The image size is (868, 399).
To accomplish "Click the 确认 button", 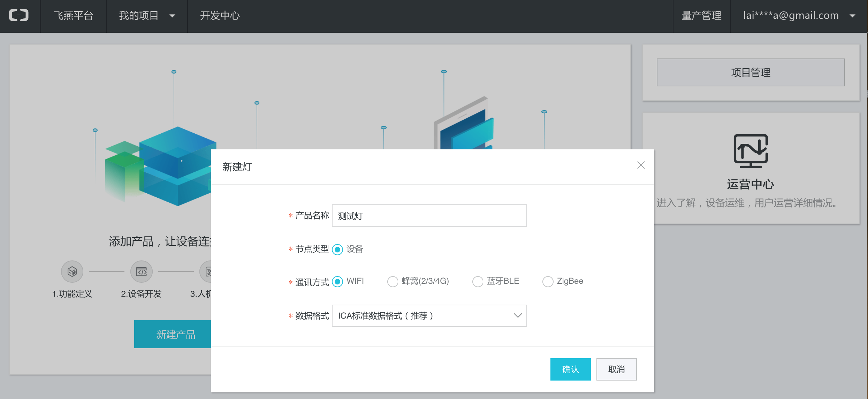I will coord(570,369).
